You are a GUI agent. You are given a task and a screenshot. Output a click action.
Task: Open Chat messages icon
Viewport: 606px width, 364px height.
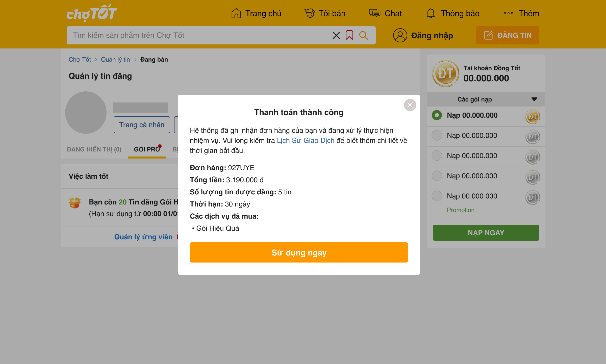[x=374, y=13]
